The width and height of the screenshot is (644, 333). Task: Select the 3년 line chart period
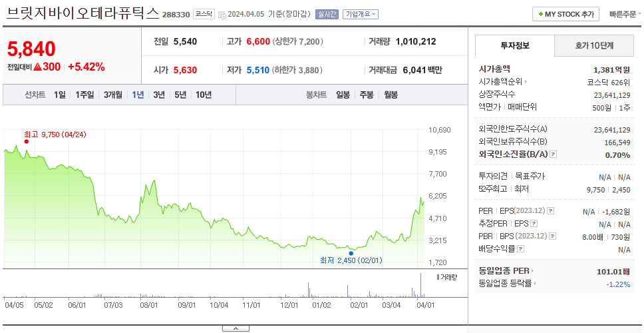(159, 95)
